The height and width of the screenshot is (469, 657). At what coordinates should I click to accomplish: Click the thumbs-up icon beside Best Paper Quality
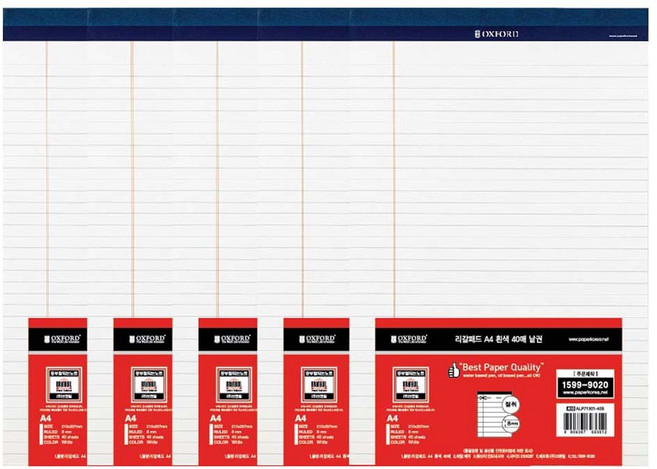[x=454, y=370]
